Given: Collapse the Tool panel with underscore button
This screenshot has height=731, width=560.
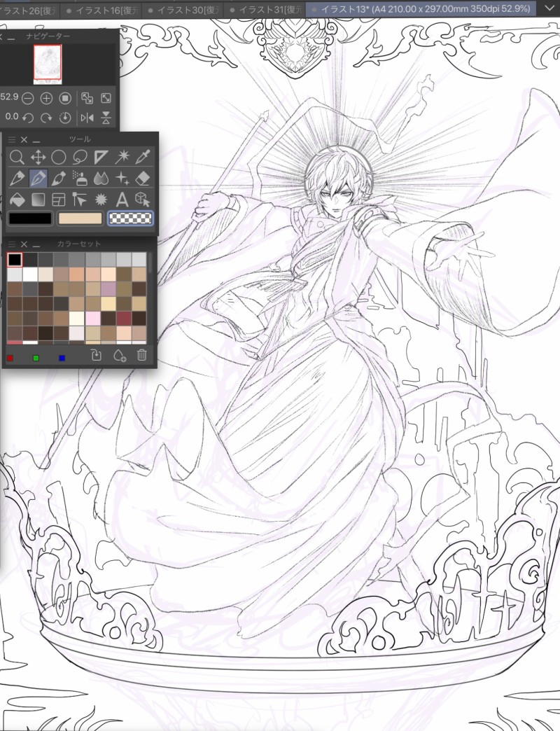Looking at the screenshot, I should click(x=36, y=141).
